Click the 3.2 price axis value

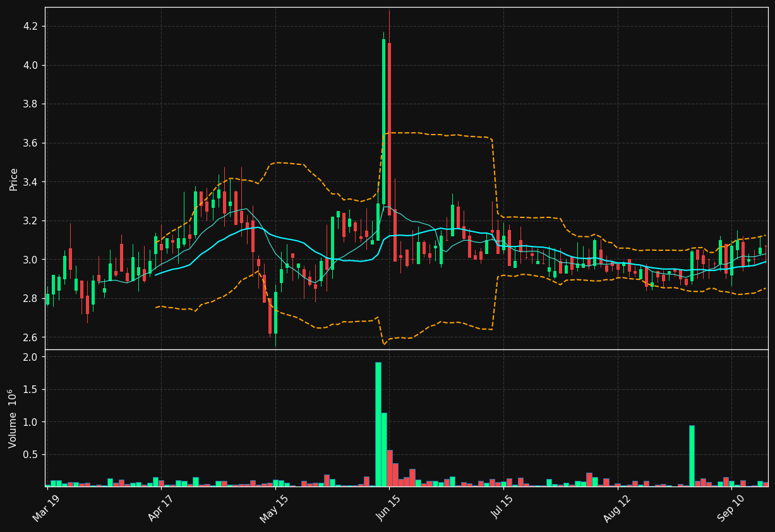pos(30,221)
